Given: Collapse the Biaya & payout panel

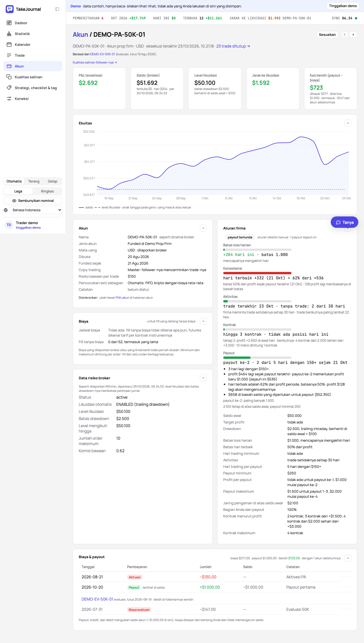Looking at the screenshot, I should point(348,558).
